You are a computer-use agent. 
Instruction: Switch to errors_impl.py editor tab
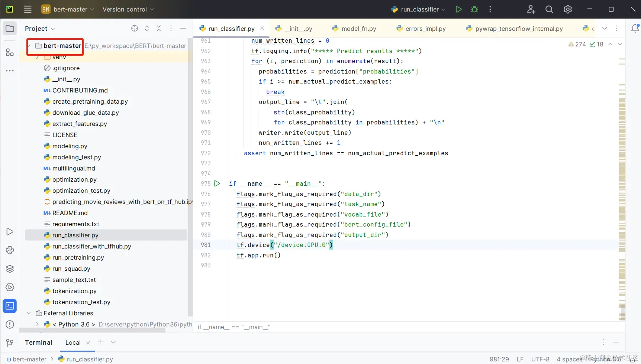421,29
